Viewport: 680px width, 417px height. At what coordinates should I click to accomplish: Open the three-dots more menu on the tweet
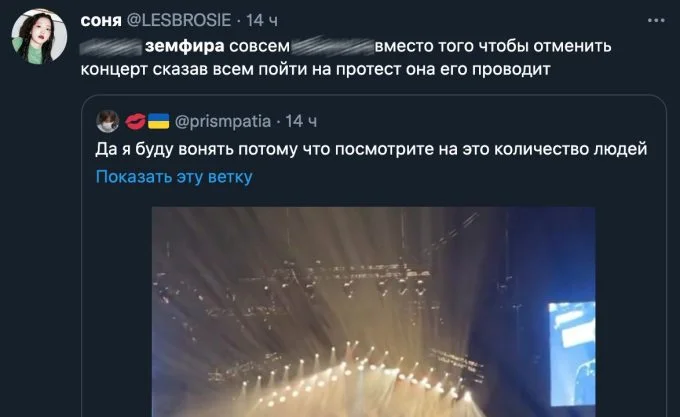click(x=656, y=20)
